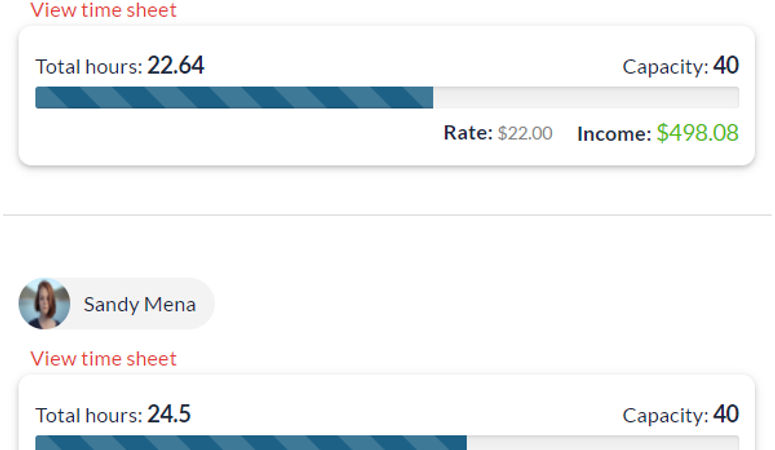Open Sandy Mena's View time sheet link
Screen dimensions: 775x450
[x=103, y=359]
